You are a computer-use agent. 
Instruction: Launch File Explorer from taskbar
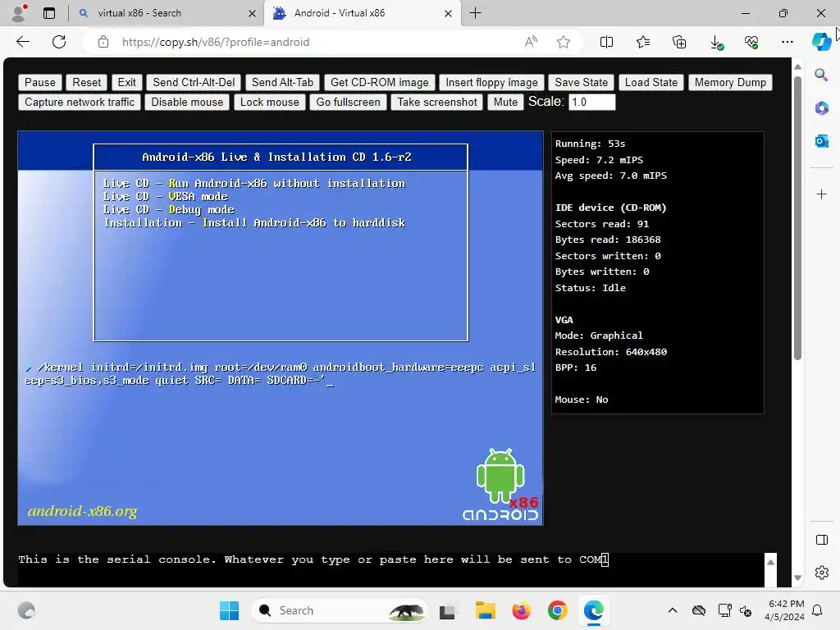(x=486, y=610)
